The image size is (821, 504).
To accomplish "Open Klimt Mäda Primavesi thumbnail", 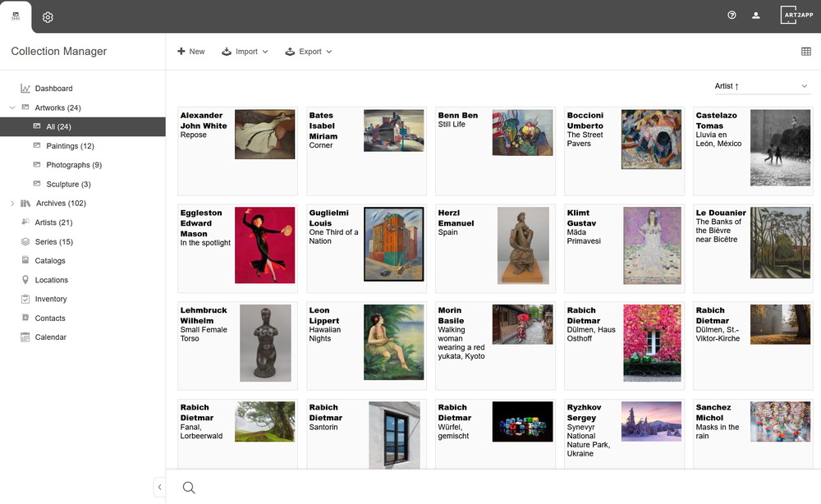I will pos(652,245).
